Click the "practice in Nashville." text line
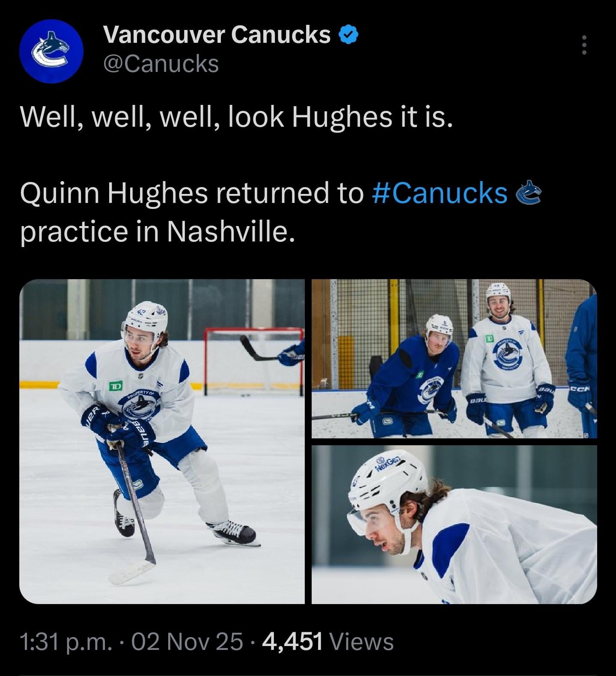The height and width of the screenshot is (676, 616). pyautogui.click(x=158, y=232)
